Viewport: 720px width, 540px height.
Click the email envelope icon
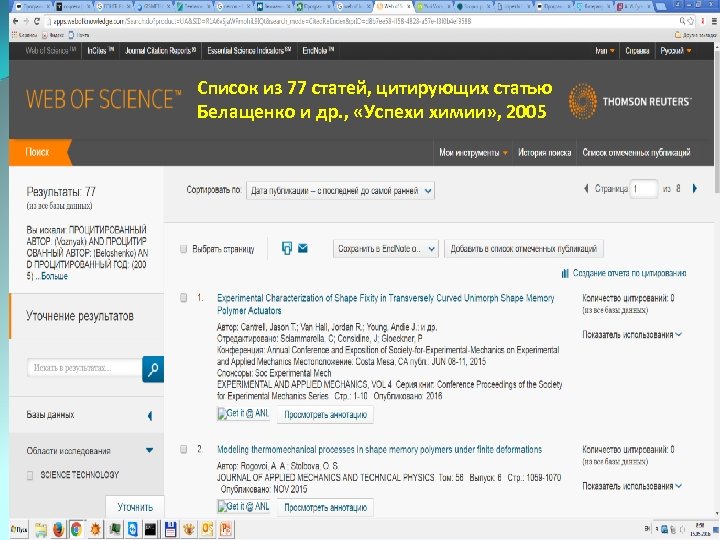(x=303, y=248)
